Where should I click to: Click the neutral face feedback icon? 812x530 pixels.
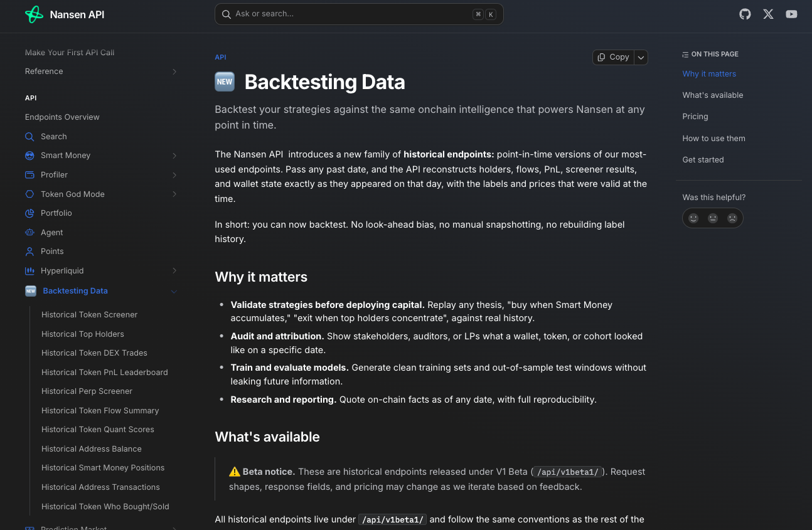coord(713,218)
